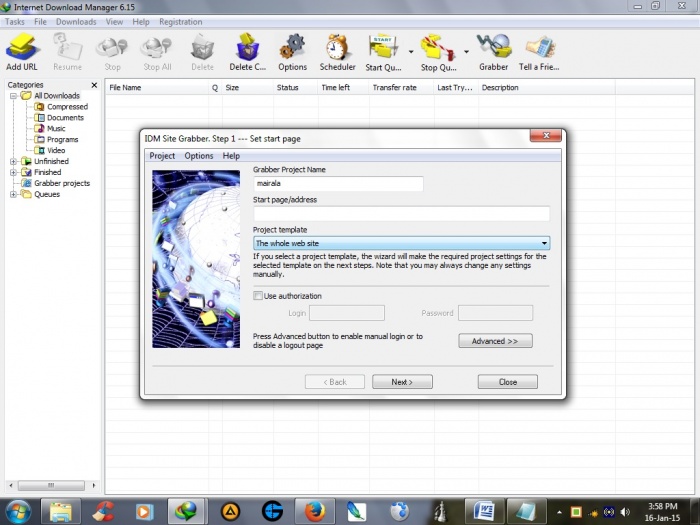This screenshot has width=700, height=525.
Task: Expand the Finished category node
Action: (x=13, y=172)
